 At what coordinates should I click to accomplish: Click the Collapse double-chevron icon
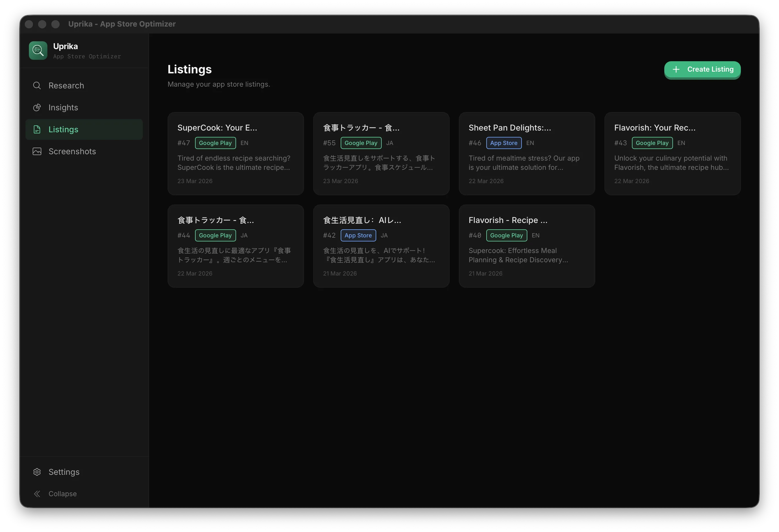37,494
